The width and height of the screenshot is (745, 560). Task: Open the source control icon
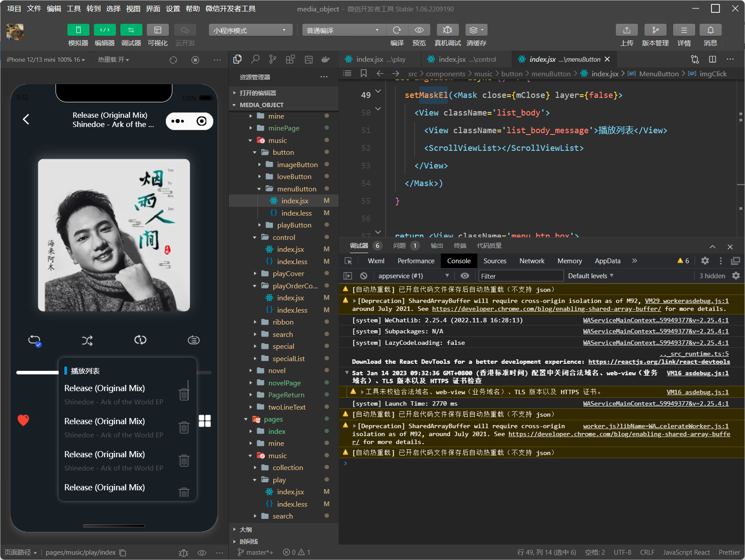273,59
